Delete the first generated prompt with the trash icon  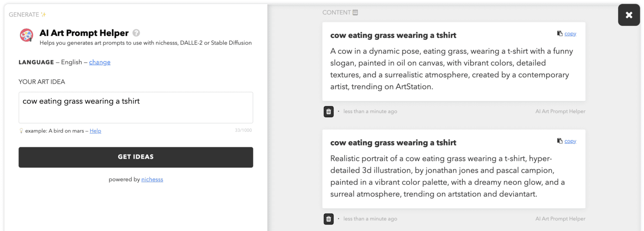click(328, 112)
